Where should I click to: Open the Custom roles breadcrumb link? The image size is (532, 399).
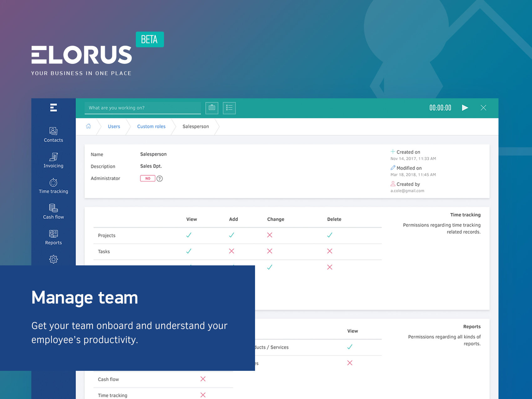point(151,126)
